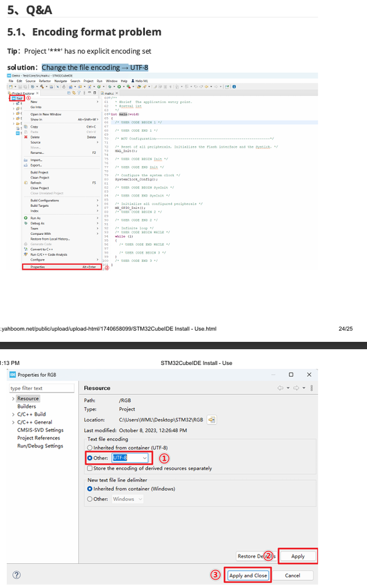
Task: Select Inherited from container (UTF-8) radio
Action: pyautogui.click(x=90, y=448)
